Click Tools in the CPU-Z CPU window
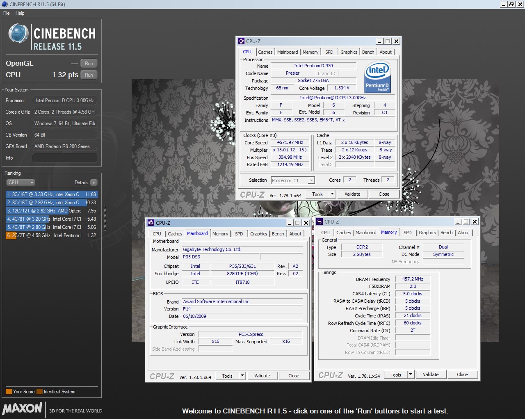Screen dimensions: 525x420 pos(317,194)
